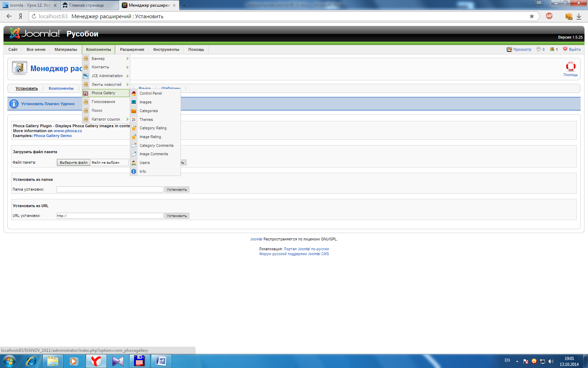Open Форум русской поддержки Joomla! CMS link
Viewport: 588px width, 368px height.
click(294, 254)
